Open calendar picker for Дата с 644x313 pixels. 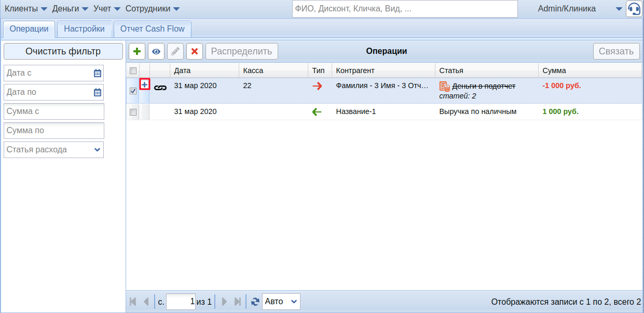[97, 73]
